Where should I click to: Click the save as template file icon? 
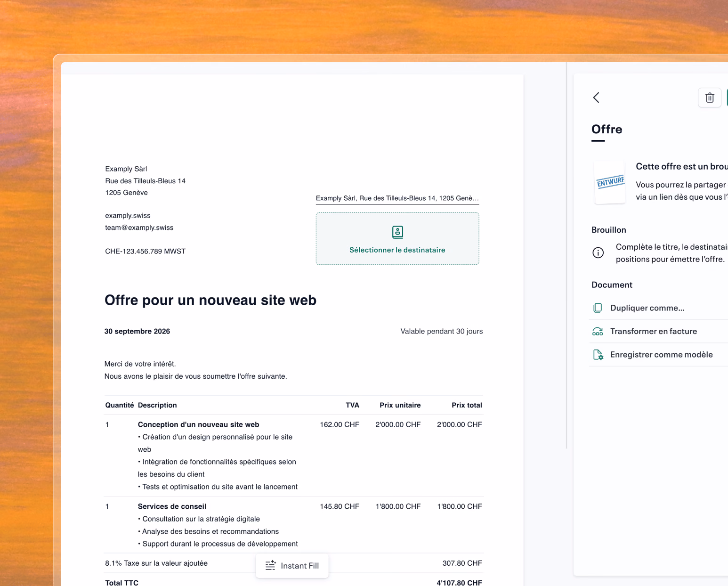click(x=598, y=355)
